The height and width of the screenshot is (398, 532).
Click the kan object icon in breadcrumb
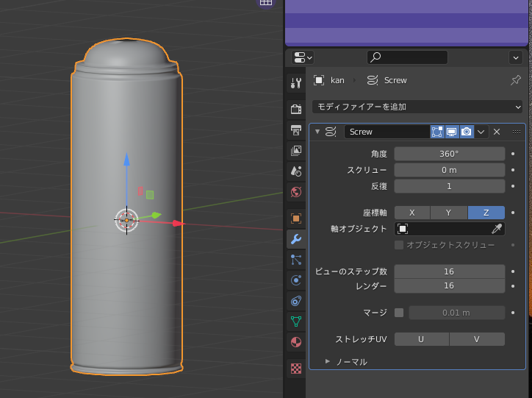click(319, 80)
